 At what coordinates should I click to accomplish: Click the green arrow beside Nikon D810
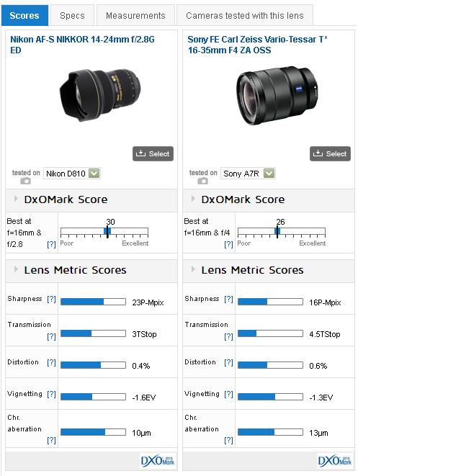point(94,174)
